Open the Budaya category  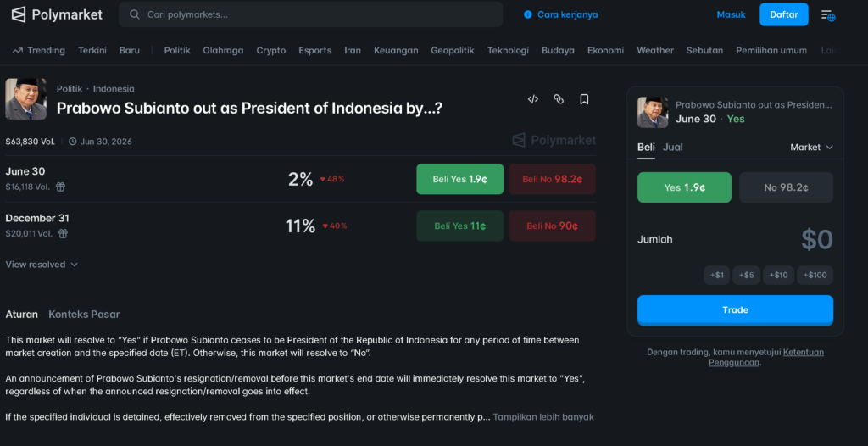[x=558, y=50]
